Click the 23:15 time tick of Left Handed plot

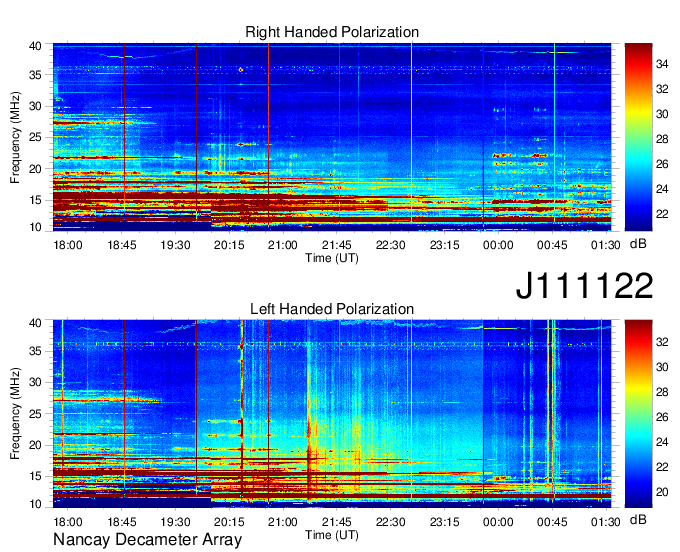445,522
